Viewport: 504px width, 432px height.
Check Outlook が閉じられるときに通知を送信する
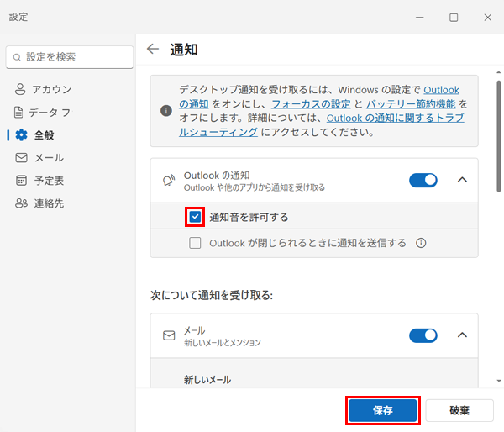(195, 243)
